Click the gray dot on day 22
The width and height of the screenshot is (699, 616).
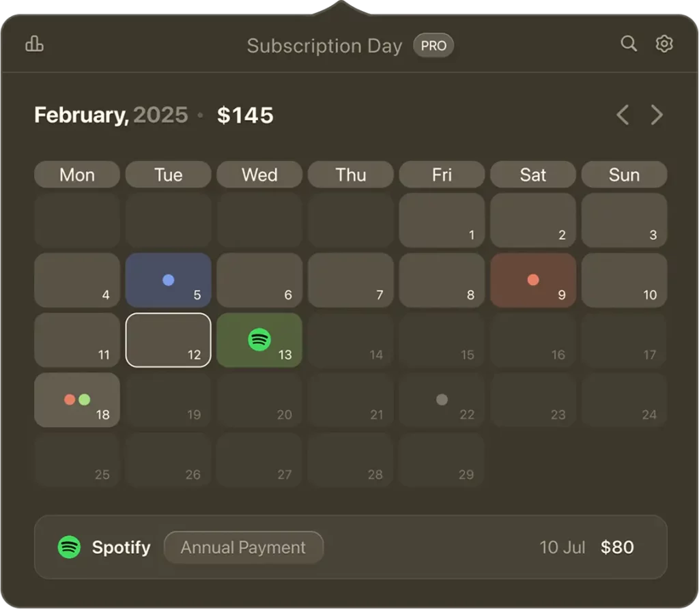442,400
